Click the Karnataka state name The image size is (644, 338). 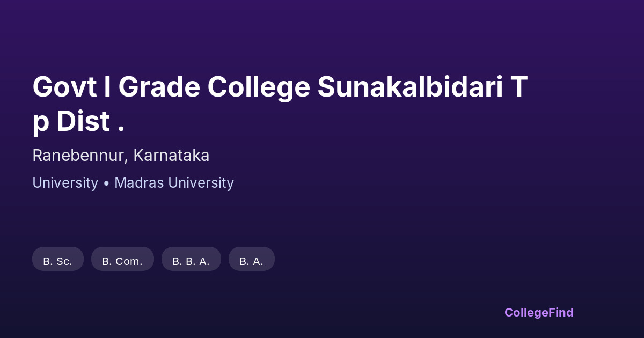point(171,156)
